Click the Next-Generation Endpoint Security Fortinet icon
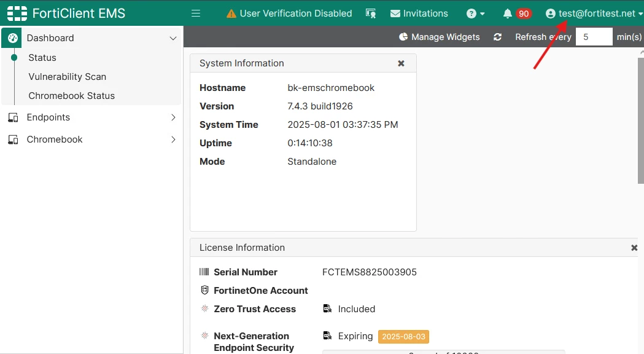Image resolution: width=644 pixels, height=354 pixels. (x=204, y=336)
